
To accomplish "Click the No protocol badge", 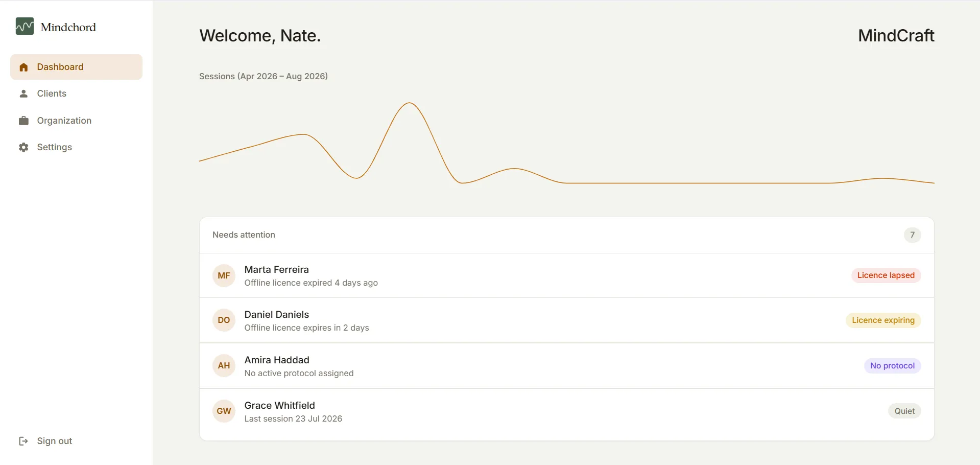I will pyautogui.click(x=892, y=366).
